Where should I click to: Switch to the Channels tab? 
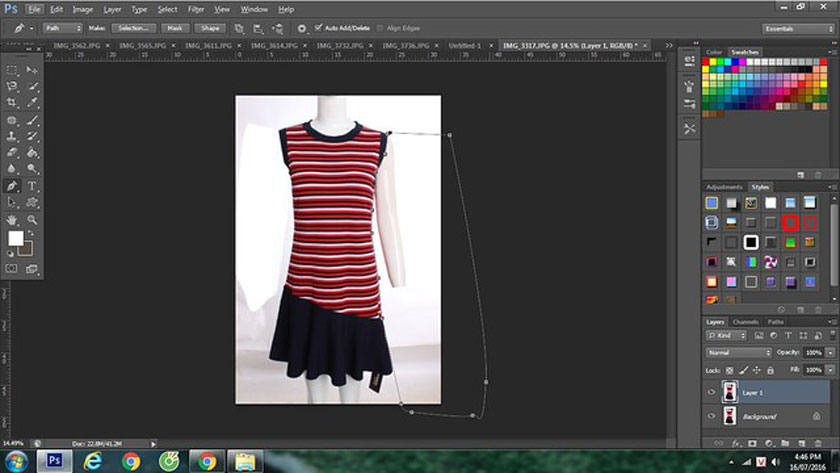745,322
